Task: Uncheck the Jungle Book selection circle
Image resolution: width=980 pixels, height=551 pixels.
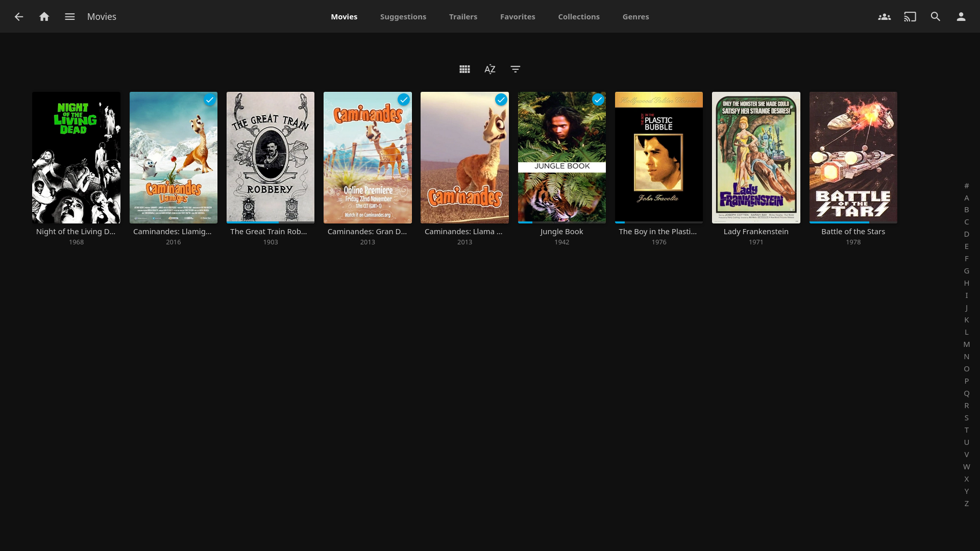Action: pyautogui.click(x=598, y=100)
